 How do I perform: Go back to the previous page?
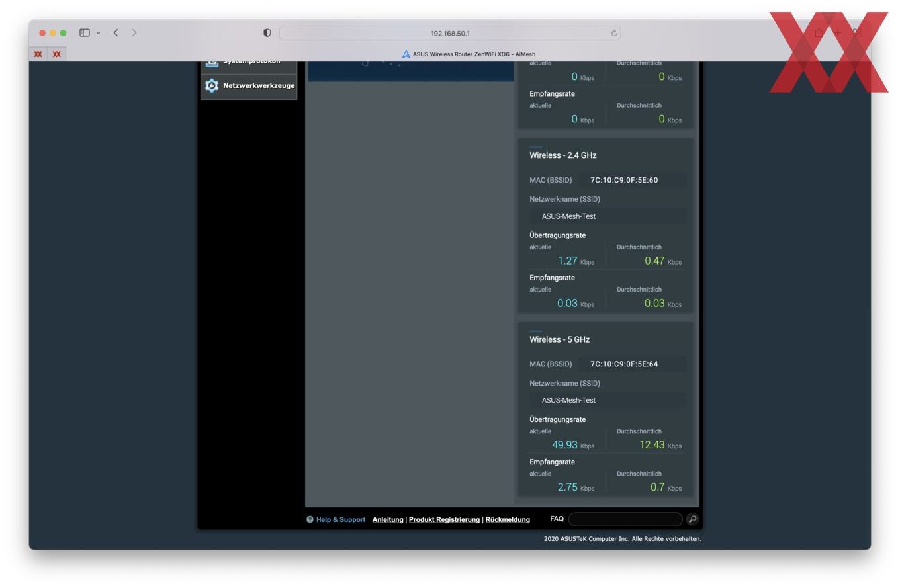pyautogui.click(x=116, y=33)
